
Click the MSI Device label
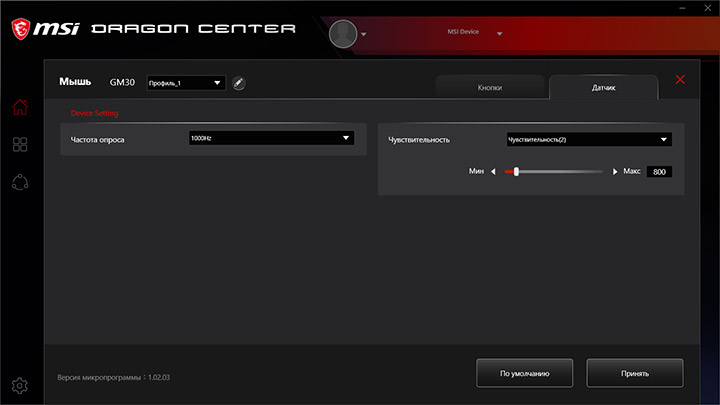(463, 32)
